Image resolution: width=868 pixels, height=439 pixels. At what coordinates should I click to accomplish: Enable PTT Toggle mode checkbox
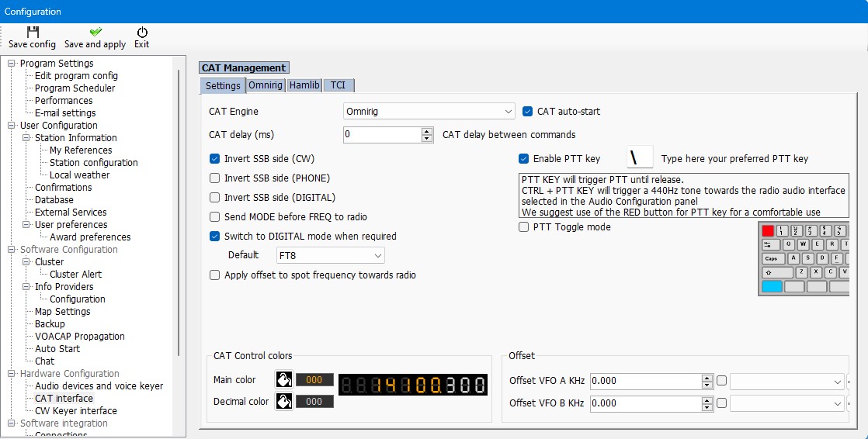[524, 226]
